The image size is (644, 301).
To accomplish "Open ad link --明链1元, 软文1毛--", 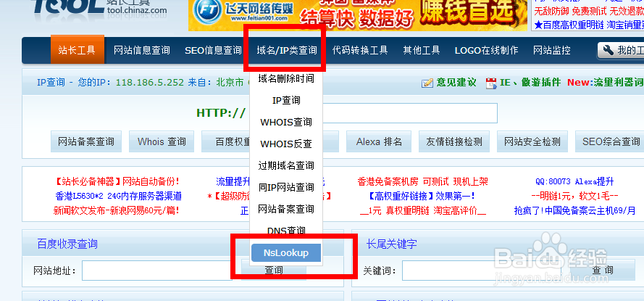I will (574, 196).
